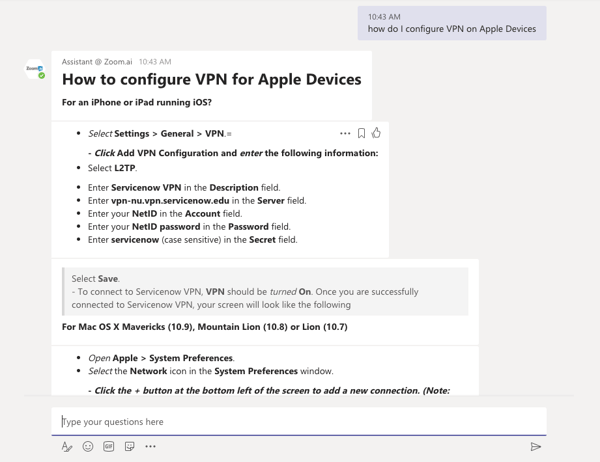Show more compose options ellipsis
This screenshot has height=462, width=600.
[150, 446]
